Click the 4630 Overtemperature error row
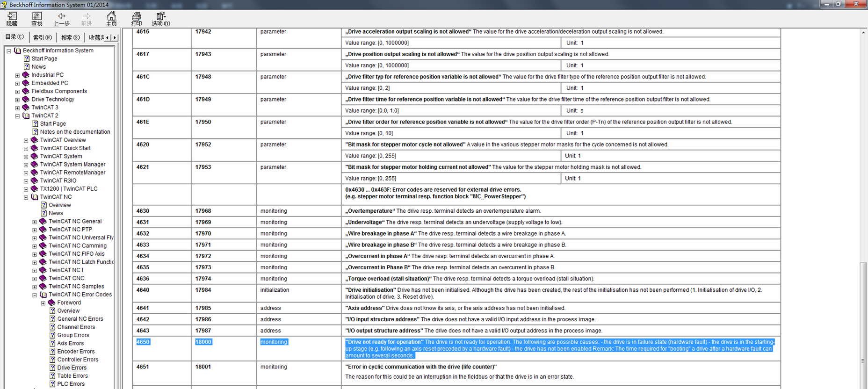 (456, 211)
